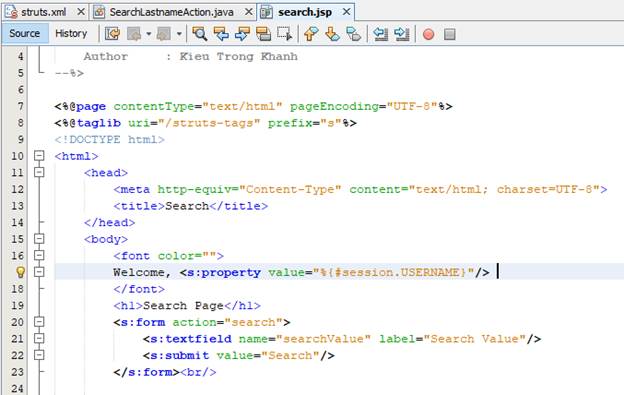
Task: Switch to Source view
Action: 25,33
